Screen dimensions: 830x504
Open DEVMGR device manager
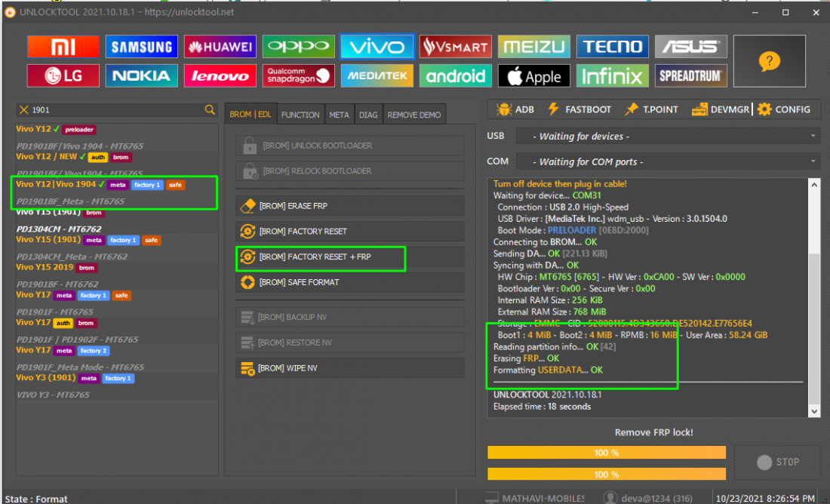[721, 109]
